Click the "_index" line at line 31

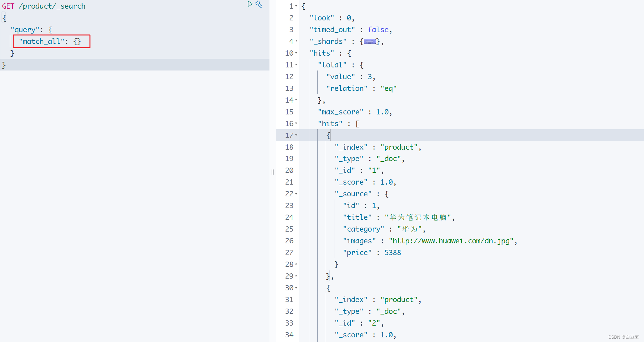click(378, 300)
